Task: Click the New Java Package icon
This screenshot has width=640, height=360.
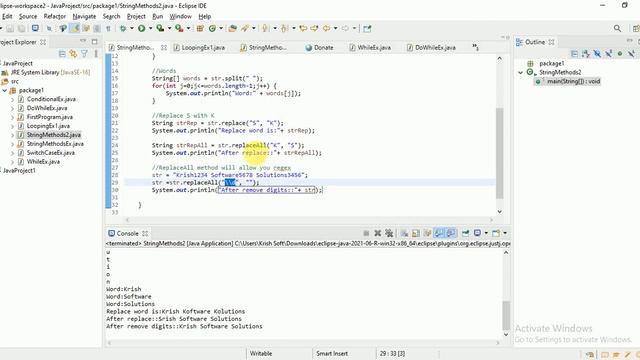Action: pyautogui.click(x=200, y=28)
